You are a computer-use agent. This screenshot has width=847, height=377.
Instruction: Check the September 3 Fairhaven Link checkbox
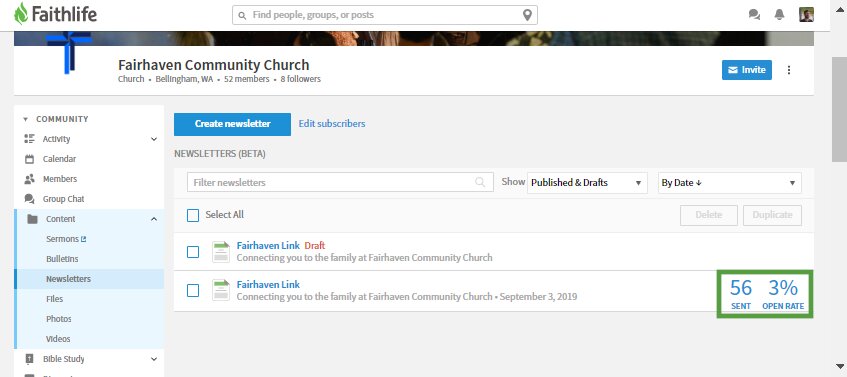[193, 291]
